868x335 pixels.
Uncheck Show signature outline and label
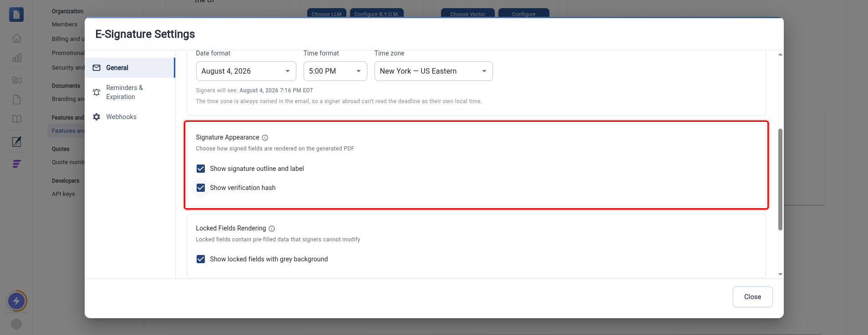[201, 169]
